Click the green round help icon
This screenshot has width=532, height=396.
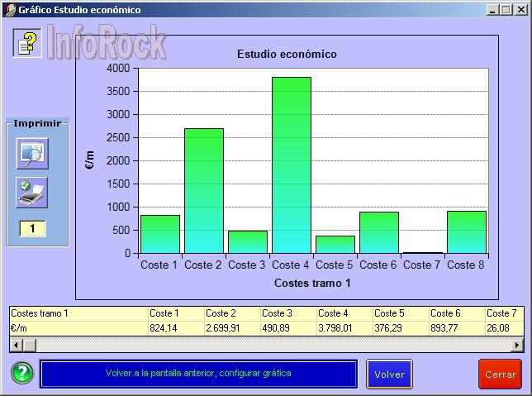[x=22, y=373]
